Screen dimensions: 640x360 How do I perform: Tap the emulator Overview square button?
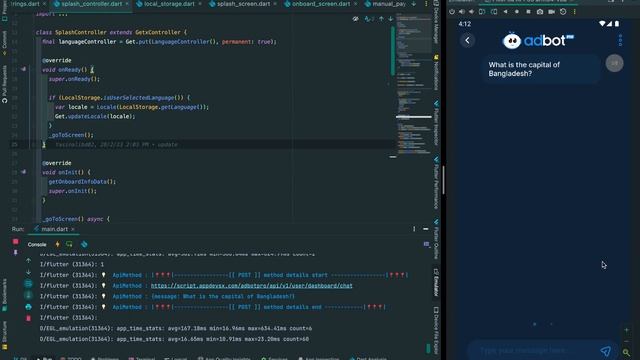pyautogui.click(x=528, y=12)
